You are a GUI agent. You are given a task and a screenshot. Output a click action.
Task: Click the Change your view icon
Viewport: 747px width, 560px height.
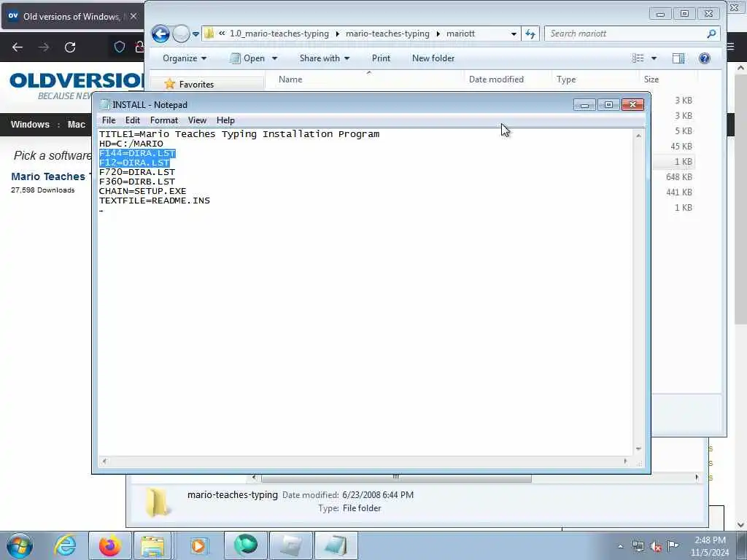point(638,58)
